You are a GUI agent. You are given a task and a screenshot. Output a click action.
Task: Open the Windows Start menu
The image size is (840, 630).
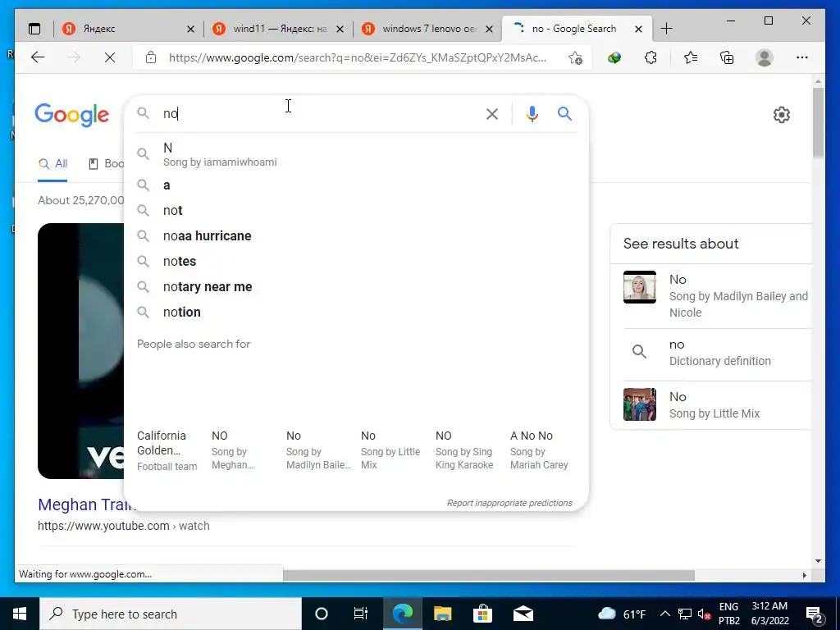click(x=20, y=614)
